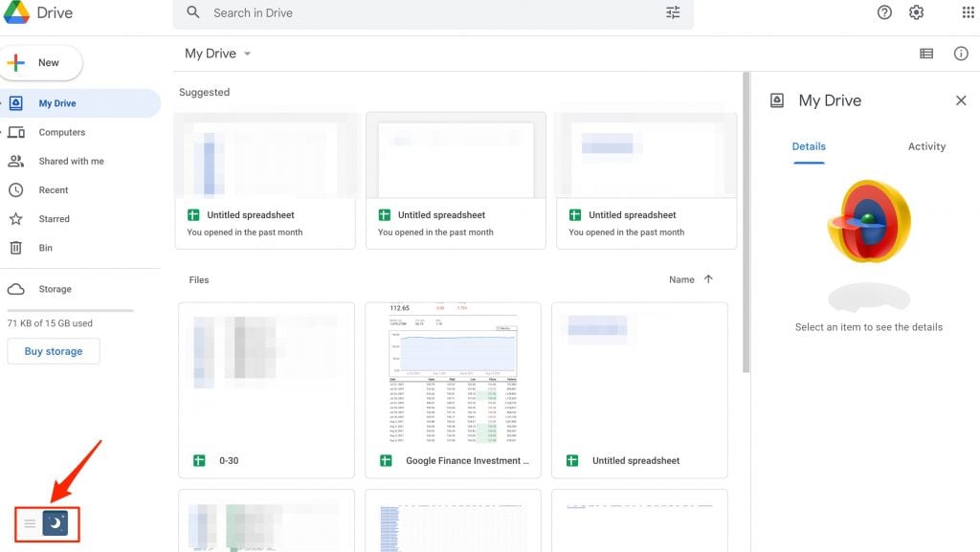Select Google Finance Investment file

click(x=453, y=390)
